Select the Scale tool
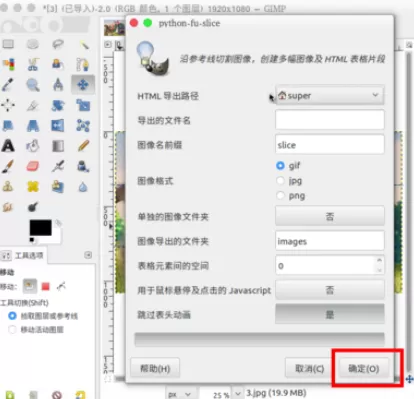The height and width of the screenshot is (399, 414). click(x=83, y=105)
